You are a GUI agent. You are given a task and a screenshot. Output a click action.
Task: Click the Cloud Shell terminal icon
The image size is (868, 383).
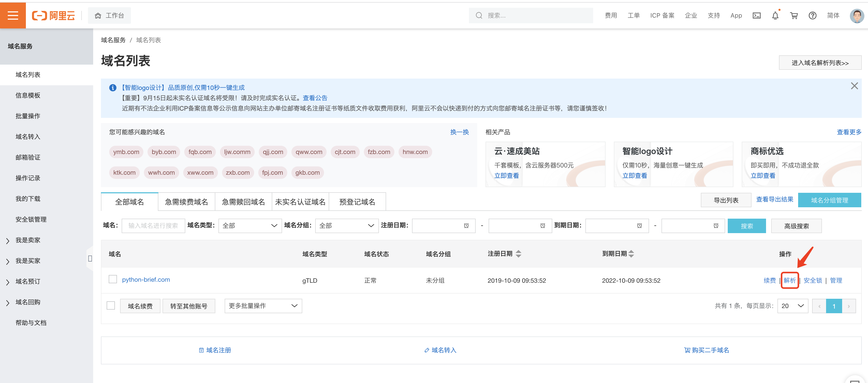756,16
